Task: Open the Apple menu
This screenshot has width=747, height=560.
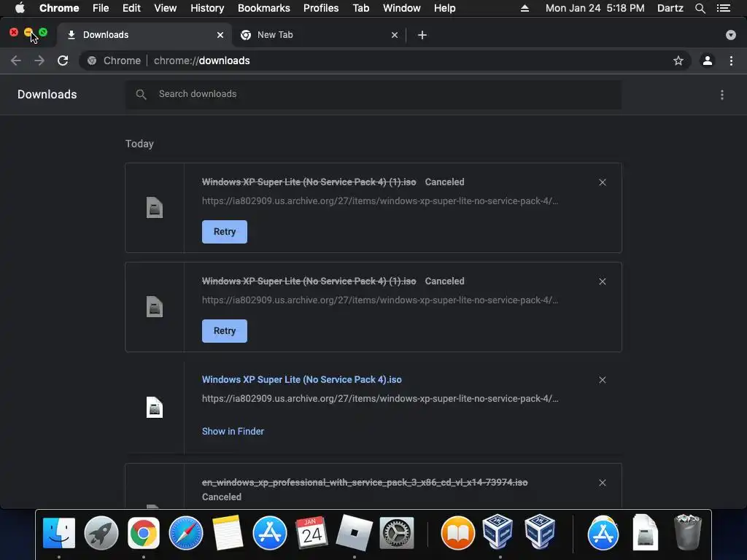Action: (x=20, y=8)
